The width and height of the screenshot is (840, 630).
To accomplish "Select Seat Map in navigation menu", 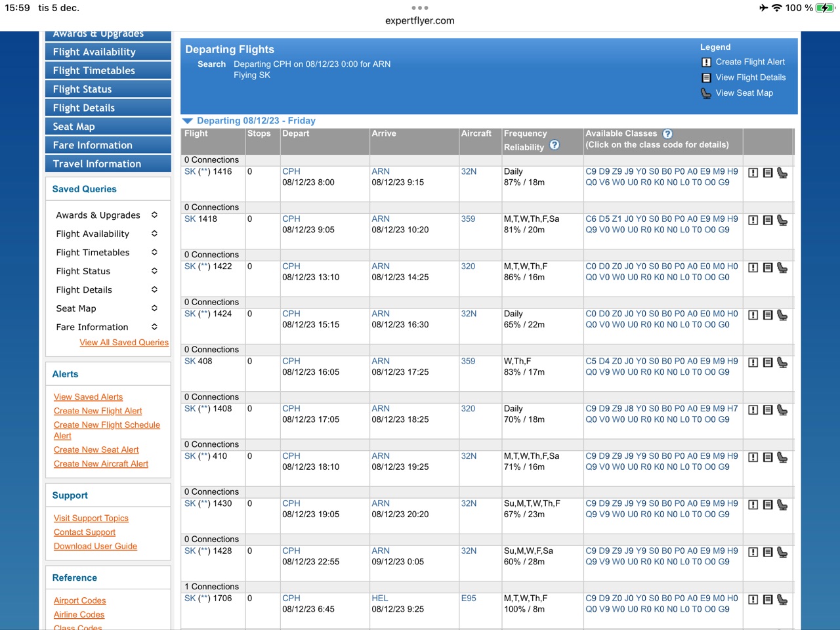I will coord(108,127).
